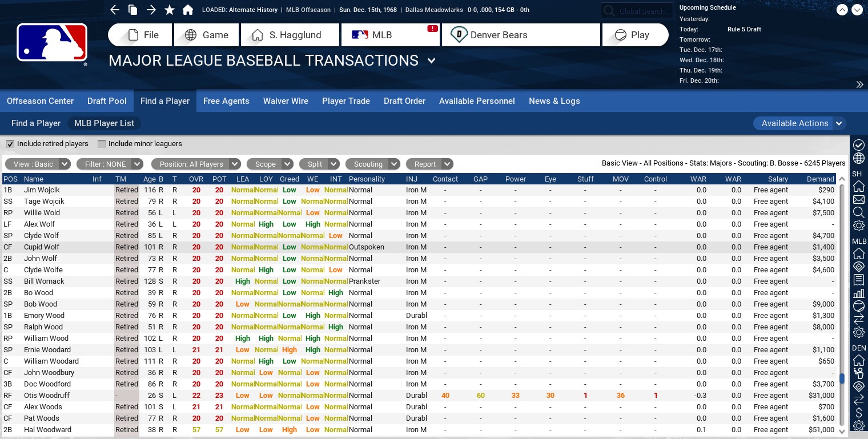Screen dimensions: 868x439
Task: Expand the schedule panel with double chevron
Action: [859, 84]
